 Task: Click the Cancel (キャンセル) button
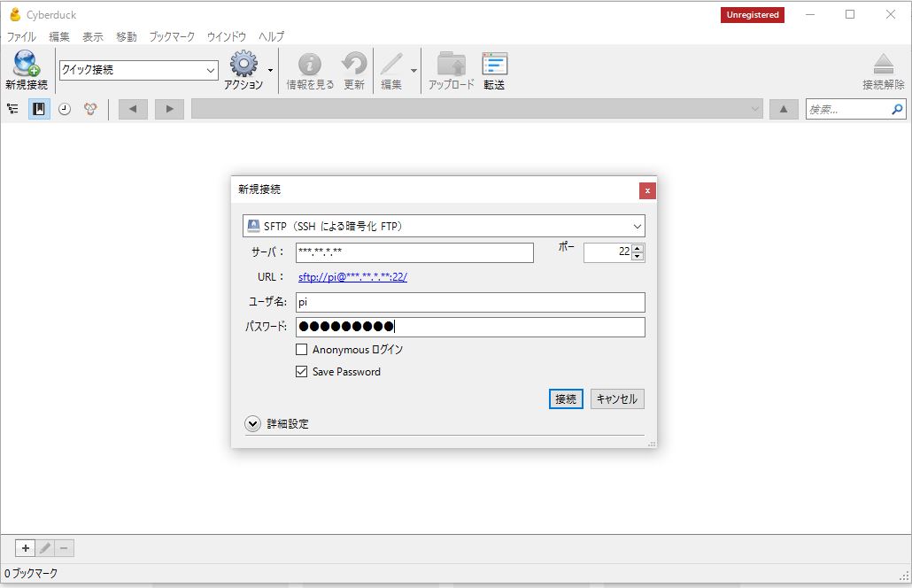(617, 399)
